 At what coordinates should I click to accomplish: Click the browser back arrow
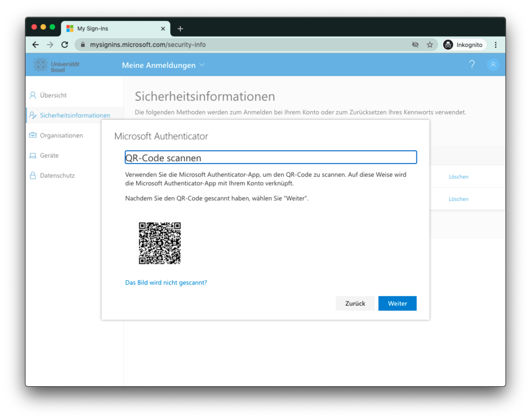coord(35,45)
